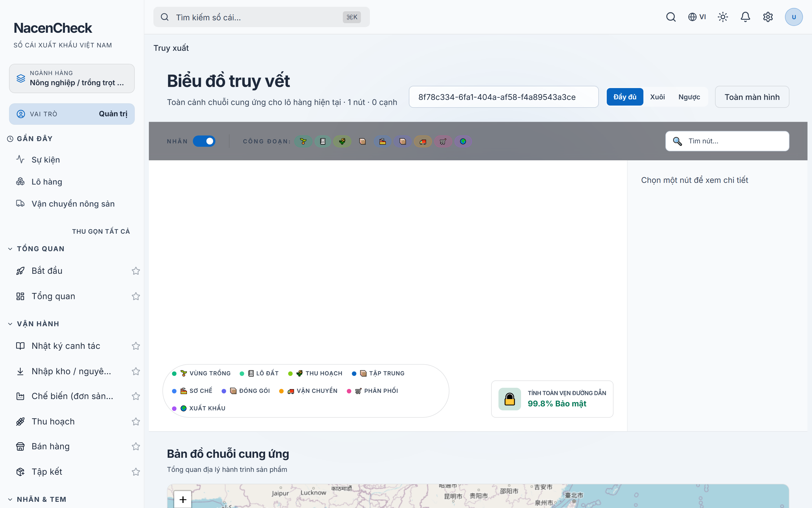Toggle the Phân phối cart stage filter
The image size is (812, 508).
tap(443, 141)
